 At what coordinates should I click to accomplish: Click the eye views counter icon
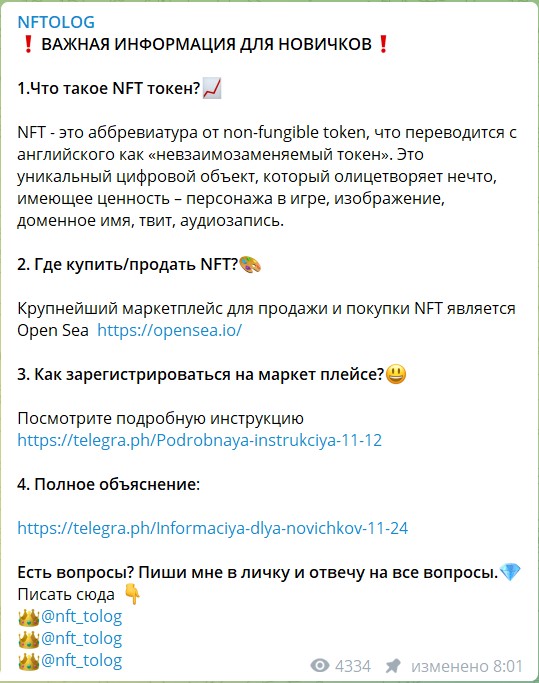click(320, 666)
